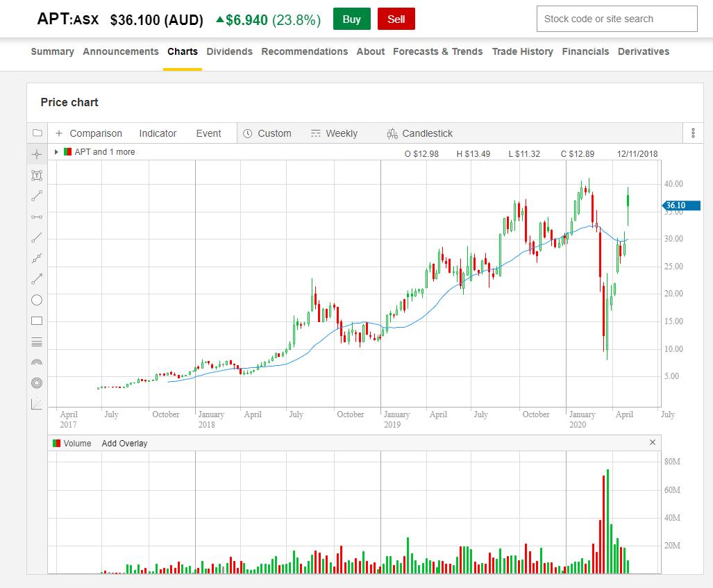Click the Price chart heading
Viewport: 713px width, 588px height.
pos(69,102)
